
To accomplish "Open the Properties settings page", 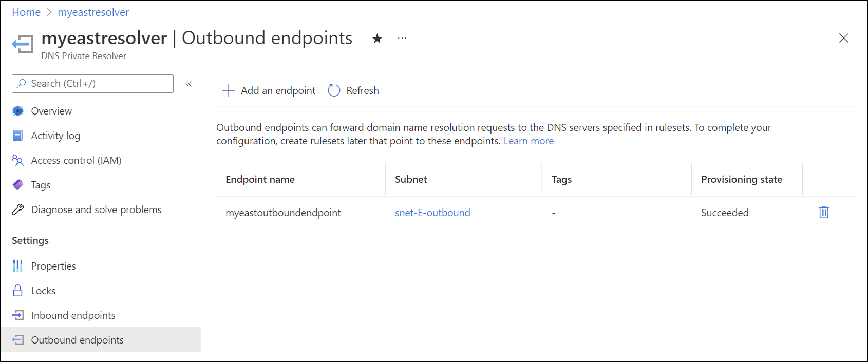I will [53, 266].
